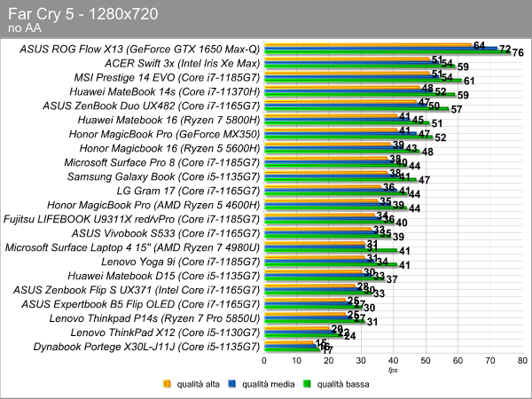Select the ASUS Vivobook S533 label
The image size is (532, 399).
coord(166,233)
